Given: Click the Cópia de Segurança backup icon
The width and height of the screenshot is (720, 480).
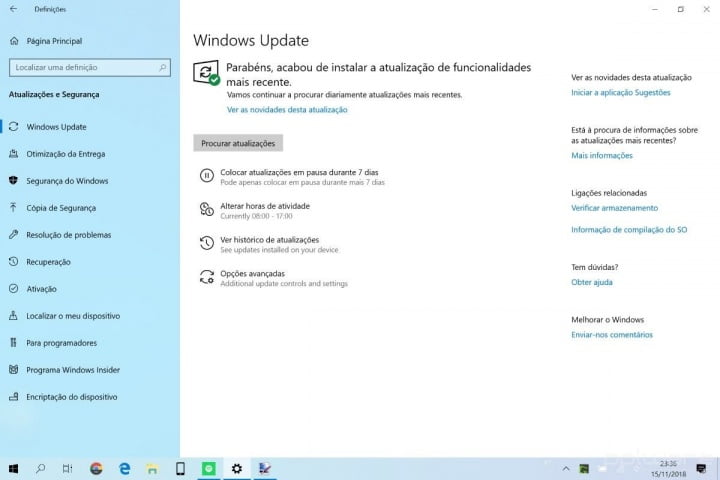Looking at the screenshot, I should [x=14, y=208].
